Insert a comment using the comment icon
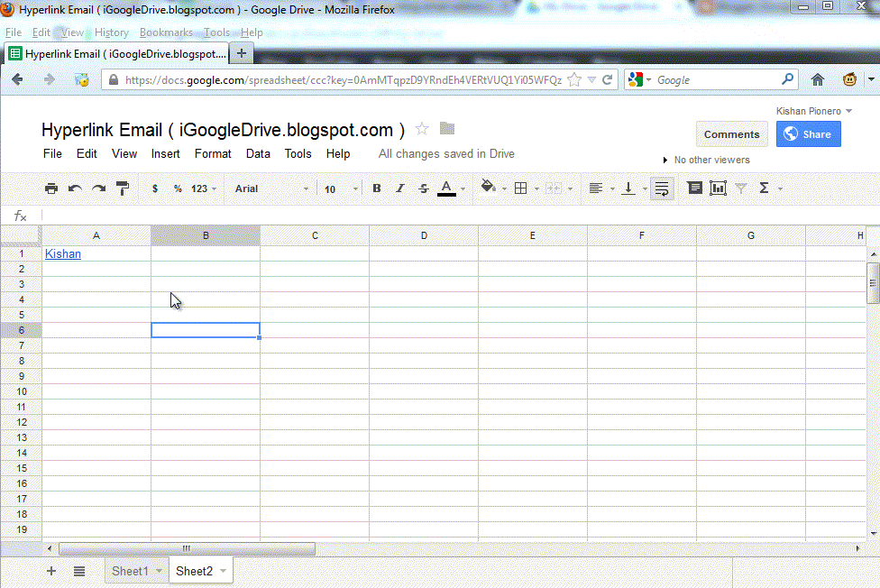The width and height of the screenshot is (880, 588). tap(694, 188)
